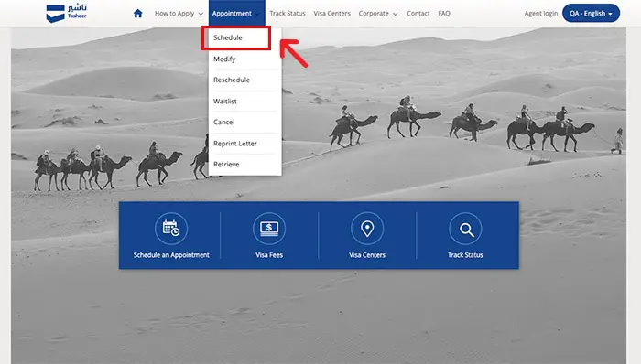
Task: Go to the home page icon
Action: pos(137,14)
